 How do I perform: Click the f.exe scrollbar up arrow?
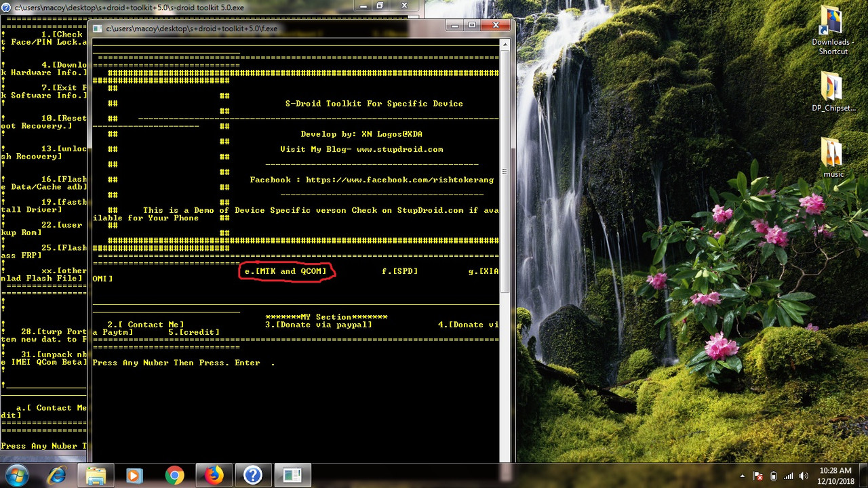(x=504, y=44)
